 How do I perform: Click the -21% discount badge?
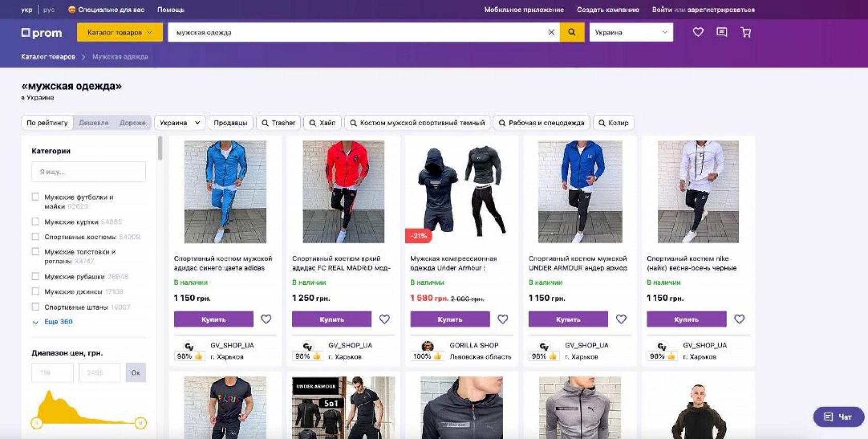pos(419,236)
